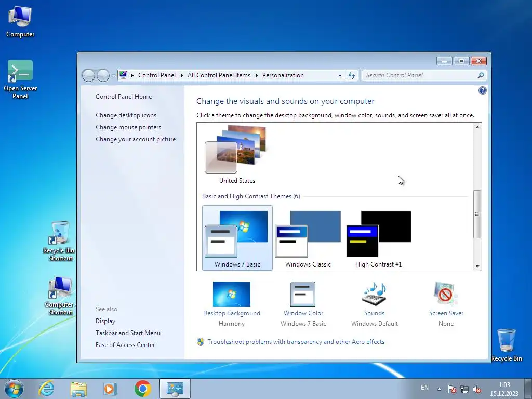Select the Windows Classic theme
Viewport: 532px width, 399px height.
[x=308, y=238]
